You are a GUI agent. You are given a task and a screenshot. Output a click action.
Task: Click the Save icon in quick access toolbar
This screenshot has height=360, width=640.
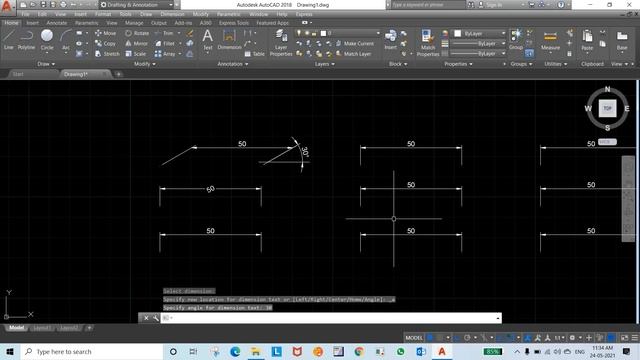click(x=43, y=5)
